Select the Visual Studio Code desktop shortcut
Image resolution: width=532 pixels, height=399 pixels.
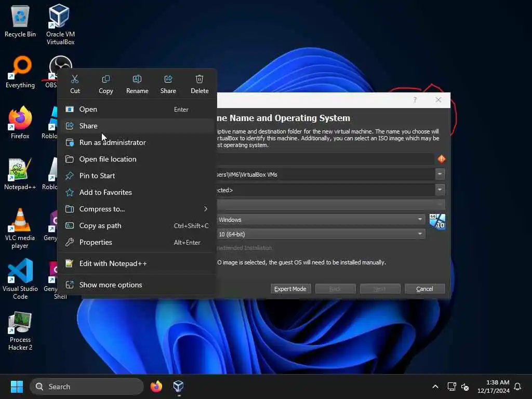(20, 279)
